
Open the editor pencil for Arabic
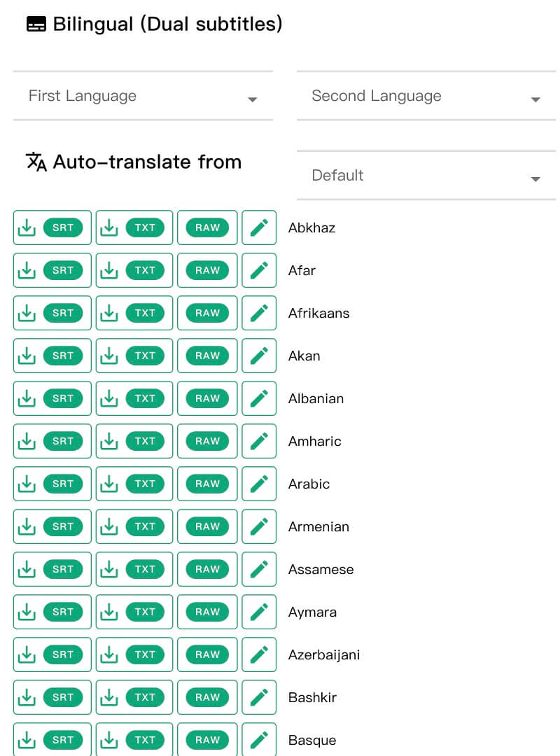click(x=259, y=484)
